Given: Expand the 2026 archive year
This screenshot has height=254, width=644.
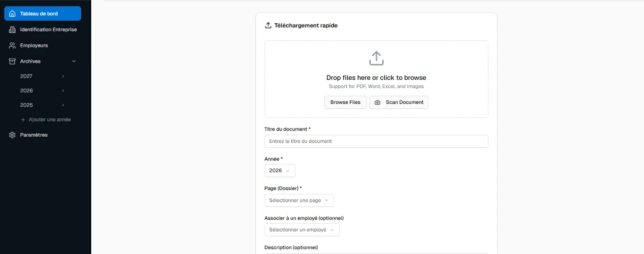Looking at the screenshot, I should point(63,91).
